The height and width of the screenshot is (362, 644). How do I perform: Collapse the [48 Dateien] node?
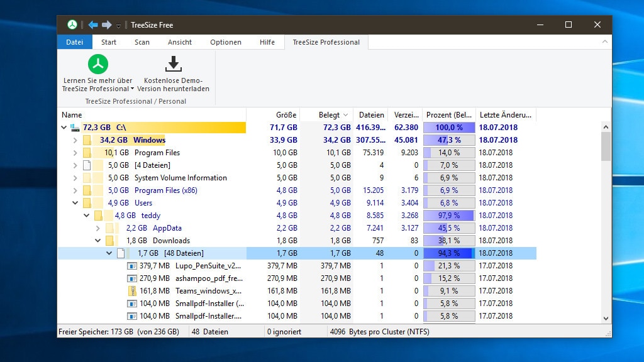point(109,253)
